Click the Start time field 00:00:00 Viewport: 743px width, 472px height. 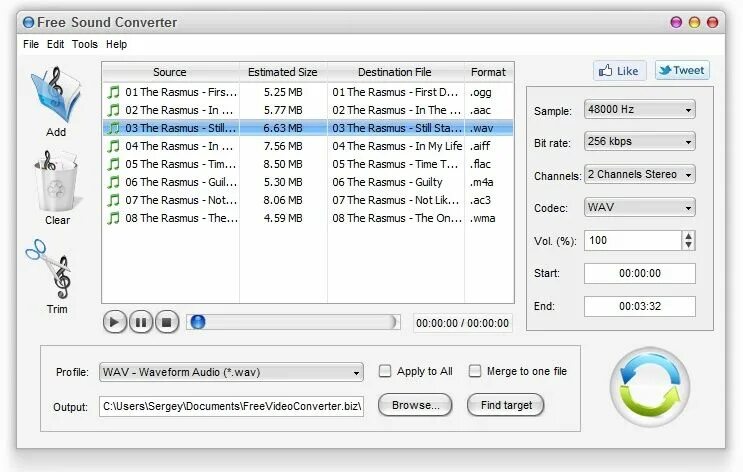640,273
